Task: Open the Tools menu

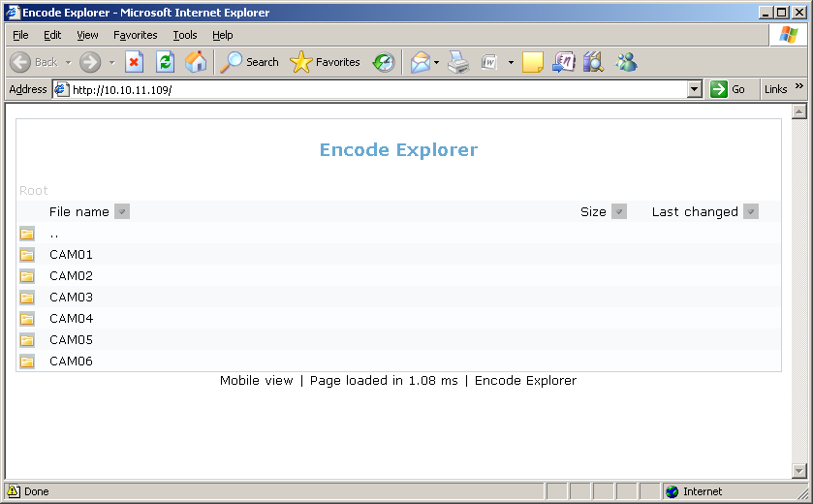Action: tap(184, 35)
